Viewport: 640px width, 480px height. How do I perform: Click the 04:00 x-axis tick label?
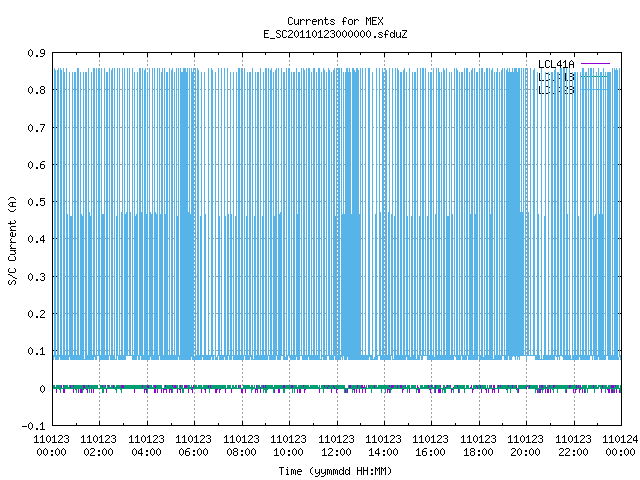coord(146,452)
